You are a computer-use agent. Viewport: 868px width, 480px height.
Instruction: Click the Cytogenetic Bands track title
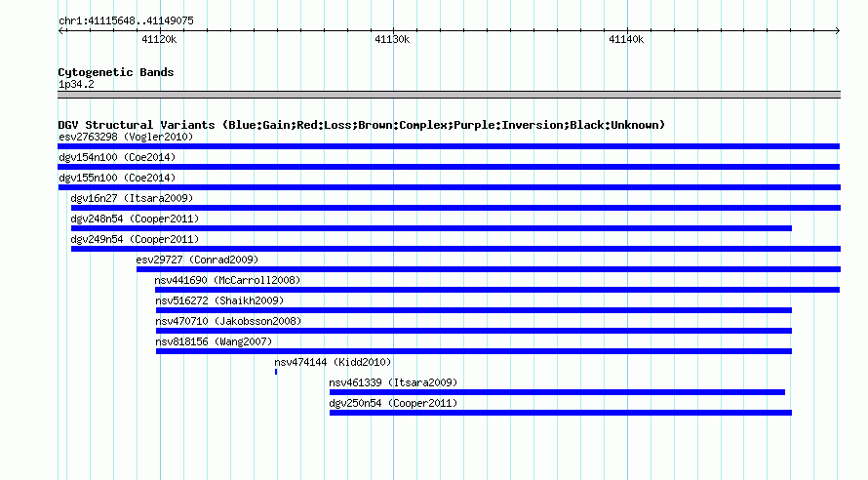[116, 72]
